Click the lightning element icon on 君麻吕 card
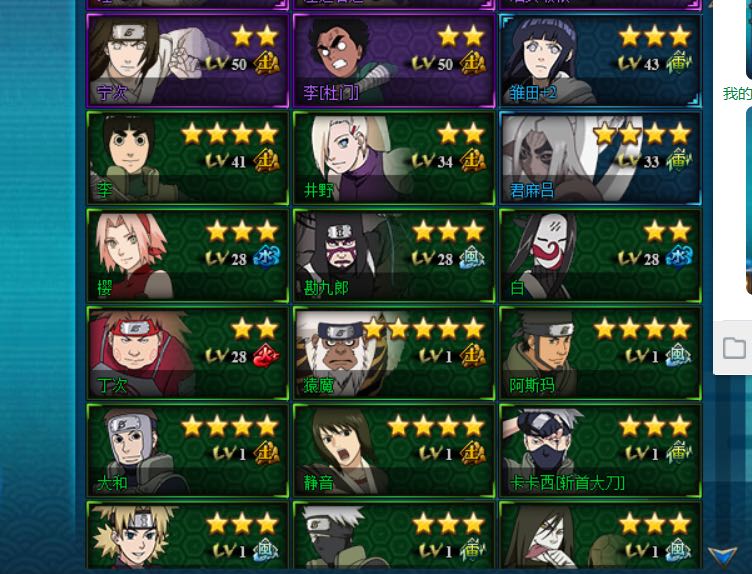 [679, 160]
